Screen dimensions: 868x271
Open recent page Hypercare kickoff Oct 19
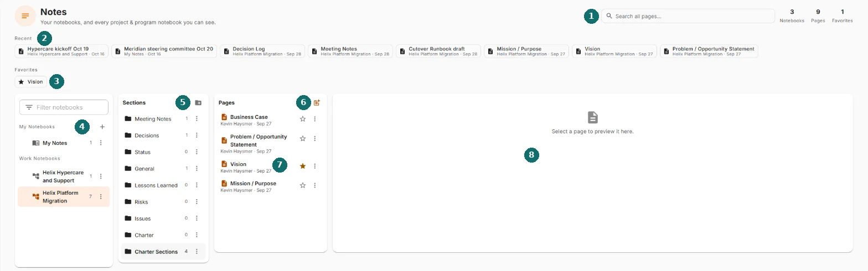[61, 51]
